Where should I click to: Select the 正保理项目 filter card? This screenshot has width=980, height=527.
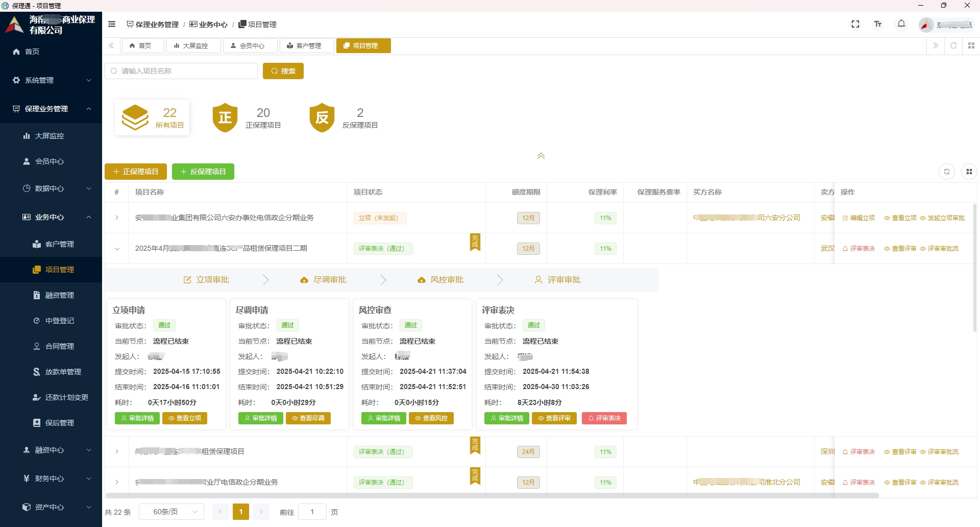coord(247,118)
